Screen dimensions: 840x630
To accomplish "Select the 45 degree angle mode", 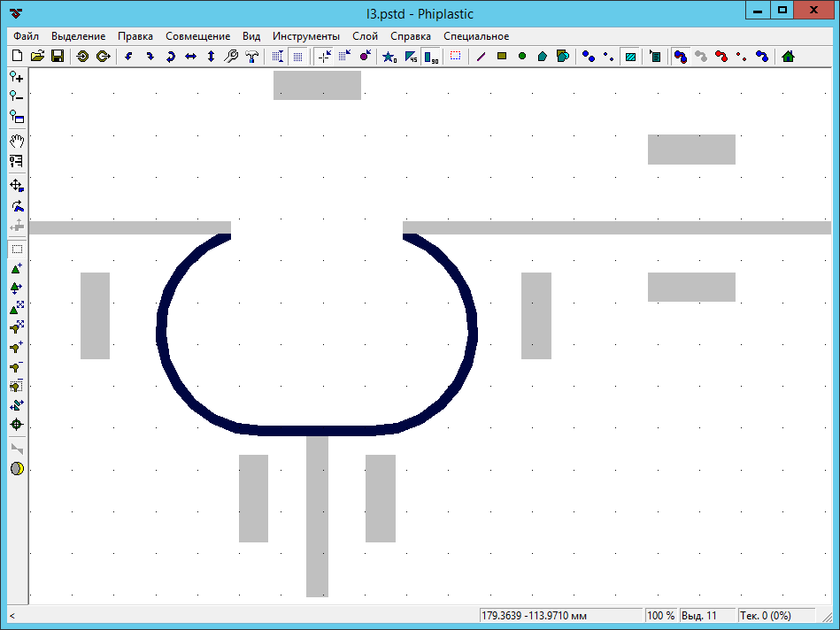I will (411, 57).
